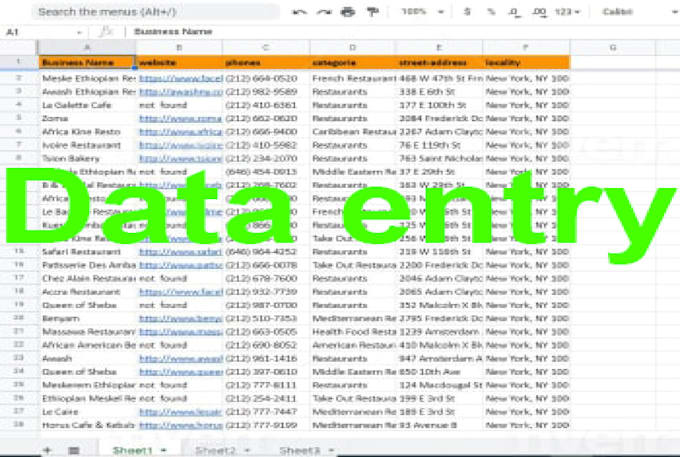Open the Sheet2 tab dropdown arrow
Screen dimensions: 680x457
[247, 450]
